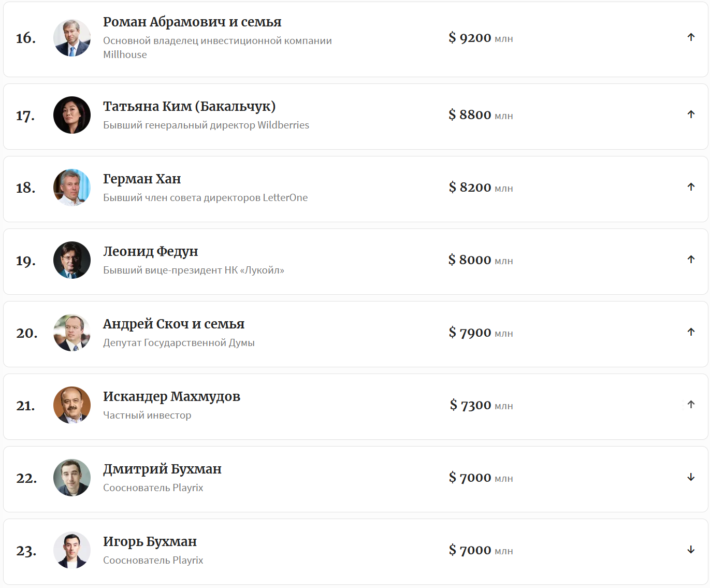Click the up arrow beside Tatyana Kim
Image resolution: width=710 pixels, height=588 pixels.
pyautogui.click(x=691, y=114)
